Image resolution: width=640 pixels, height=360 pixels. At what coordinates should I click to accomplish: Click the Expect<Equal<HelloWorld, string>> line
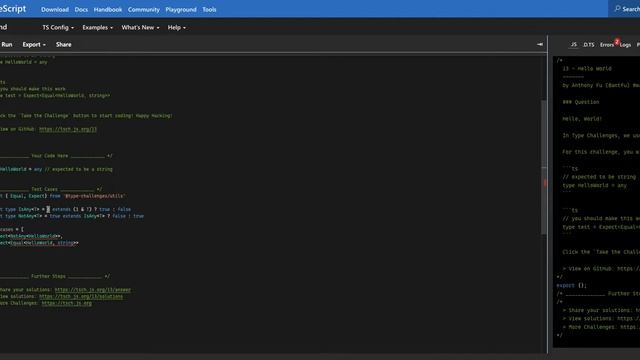pyautogui.click(x=39, y=243)
